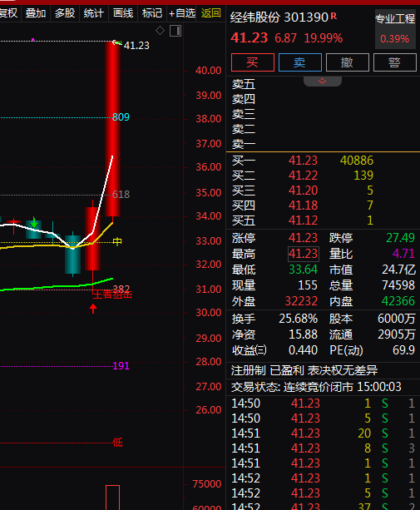The image size is (420, 510).
Task: Click the 40.00 price axis label
Action: [x=209, y=71]
